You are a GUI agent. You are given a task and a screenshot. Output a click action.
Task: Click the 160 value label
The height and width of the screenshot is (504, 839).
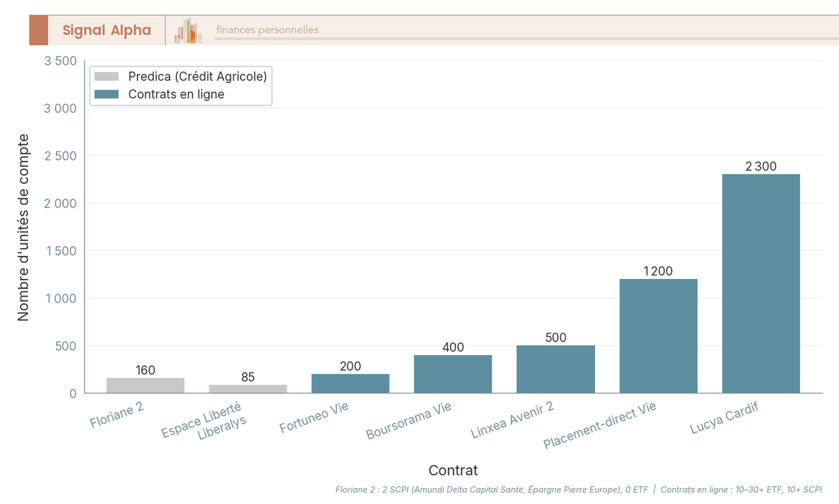(145, 370)
